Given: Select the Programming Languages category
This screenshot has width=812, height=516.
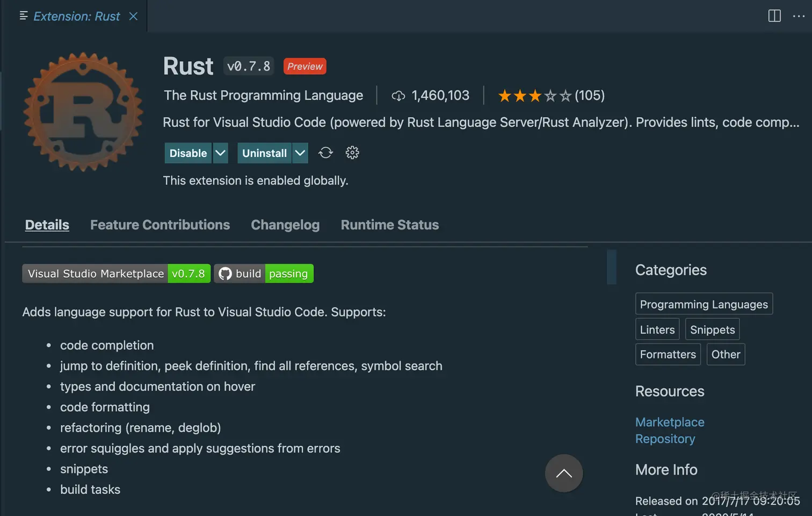Looking at the screenshot, I should 704,304.
